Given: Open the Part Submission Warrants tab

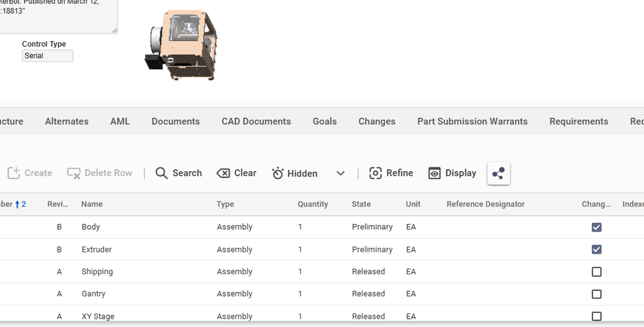Looking at the screenshot, I should pos(472,122).
